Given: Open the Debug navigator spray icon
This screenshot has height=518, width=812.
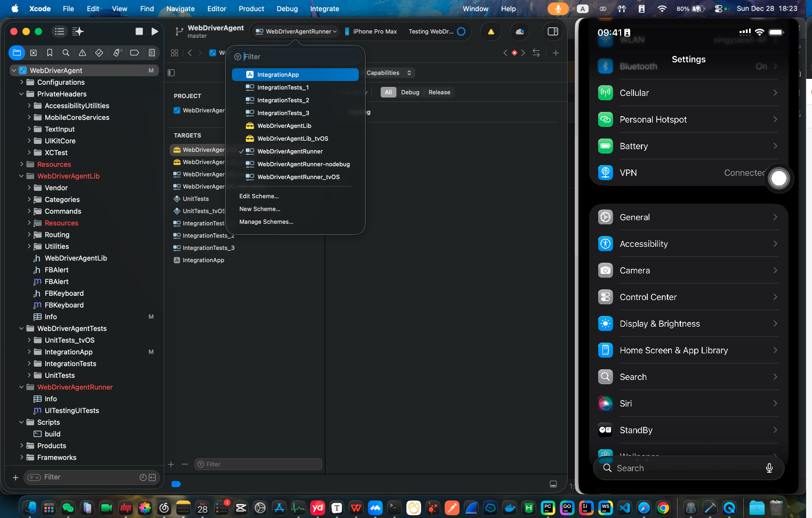Looking at the screenshot, I should pyautogui.click(x=117, y=53).
